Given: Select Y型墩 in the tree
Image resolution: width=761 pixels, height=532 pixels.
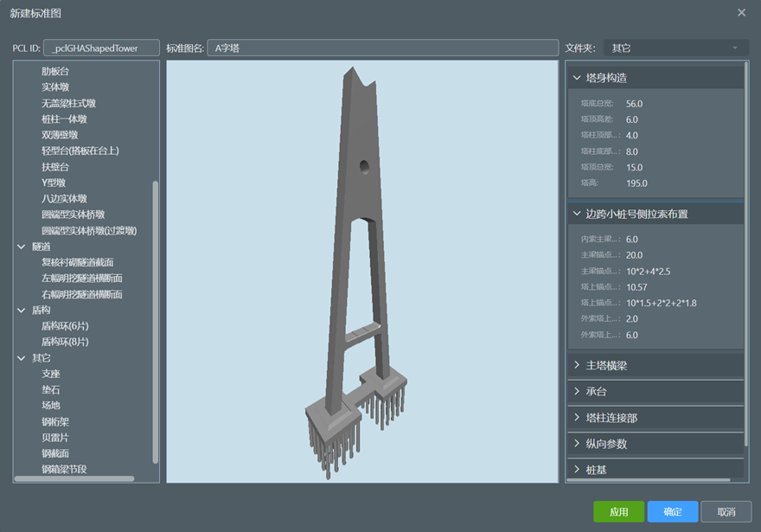Looking at the screenshot, I should coord(54,183).
